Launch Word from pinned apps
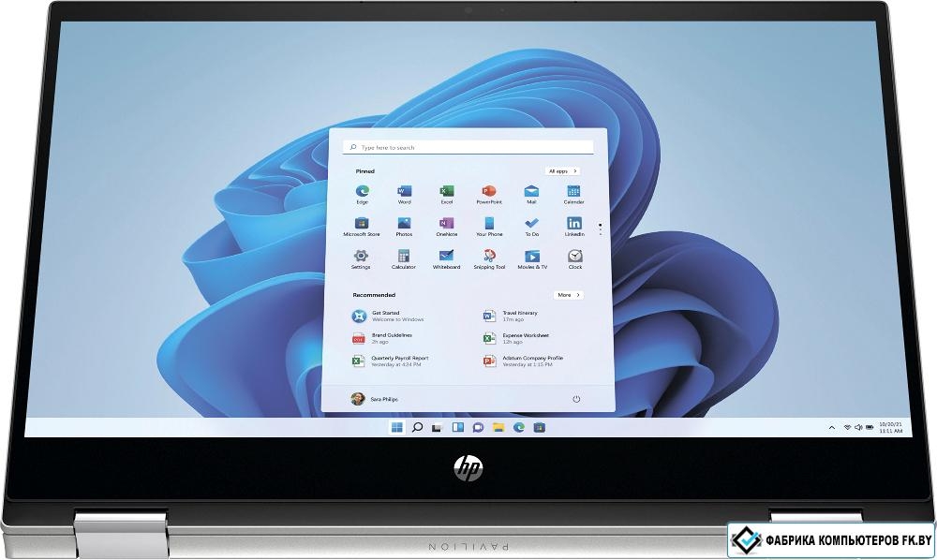The image size is (937, 560). [x=405, y=194]
